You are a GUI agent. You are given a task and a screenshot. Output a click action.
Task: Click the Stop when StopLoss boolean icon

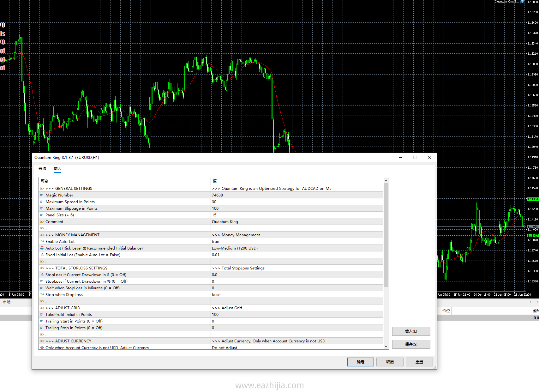click(42, 295)
